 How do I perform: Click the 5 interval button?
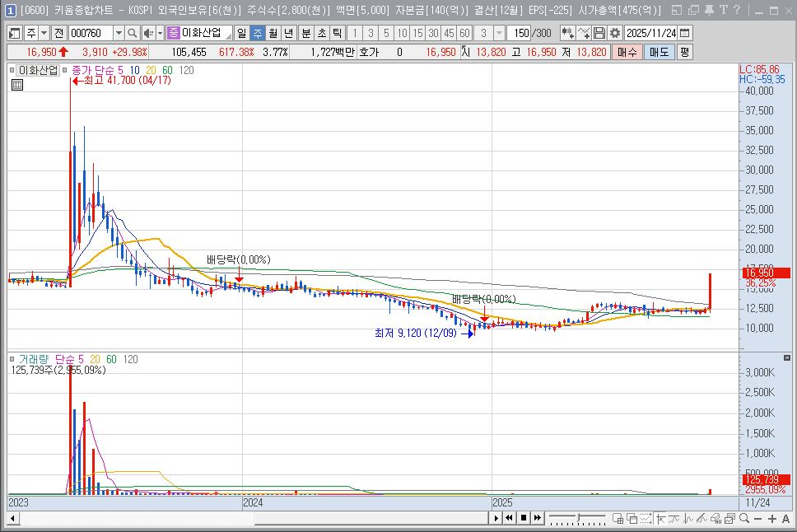point(386,33)
